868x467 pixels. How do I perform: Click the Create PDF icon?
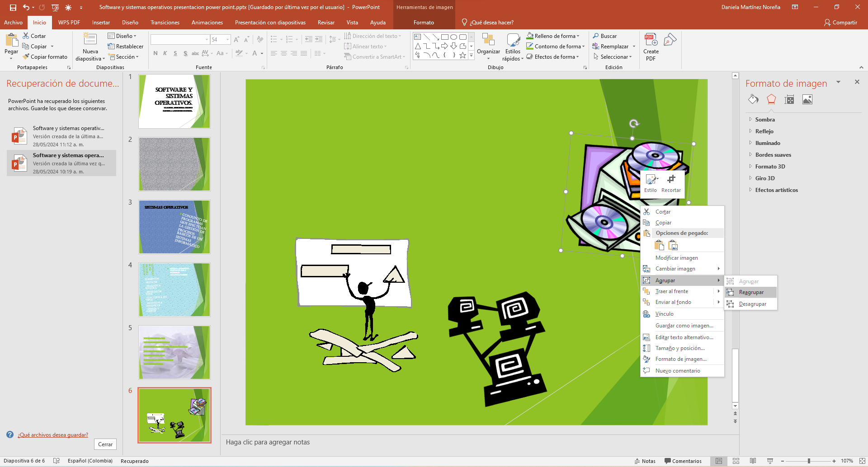[651, 41]
